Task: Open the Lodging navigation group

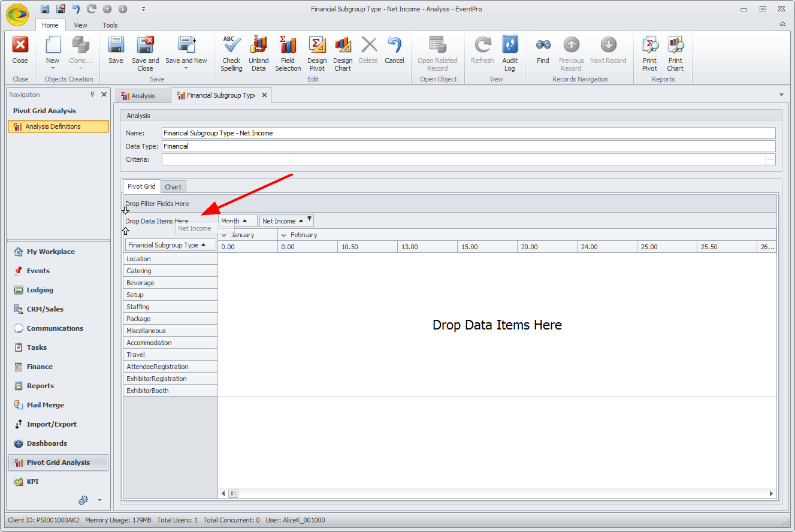Action: click(59, 290)
